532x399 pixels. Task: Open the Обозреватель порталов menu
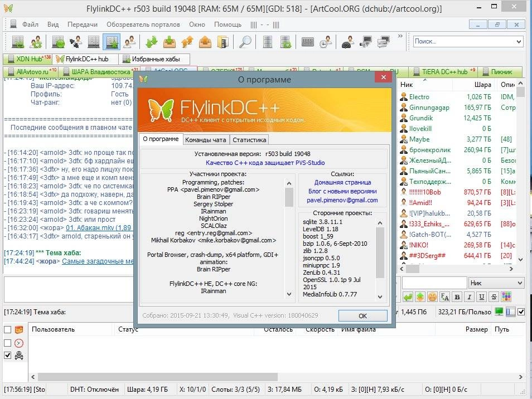[143, 25]
